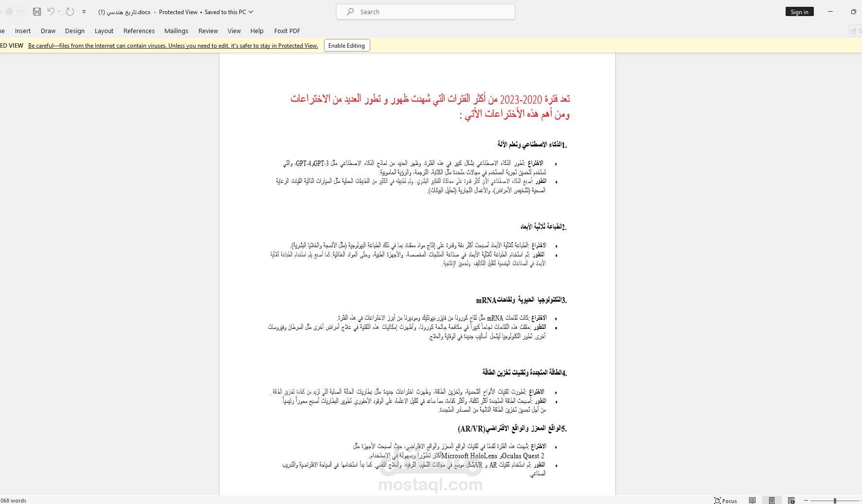Click the 'Be careful' Protected View warning link
The height and width of the screenshot is (504, 862).
pos(173,46)
